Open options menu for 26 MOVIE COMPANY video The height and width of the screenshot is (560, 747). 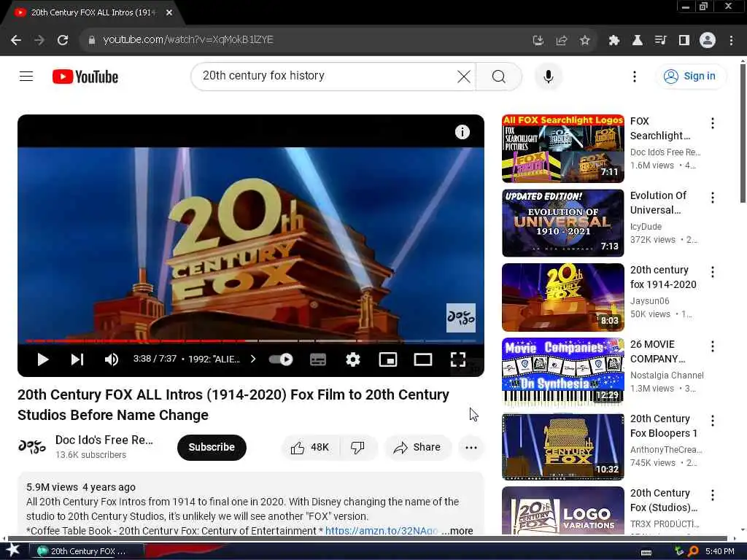(x=712, y=346)
